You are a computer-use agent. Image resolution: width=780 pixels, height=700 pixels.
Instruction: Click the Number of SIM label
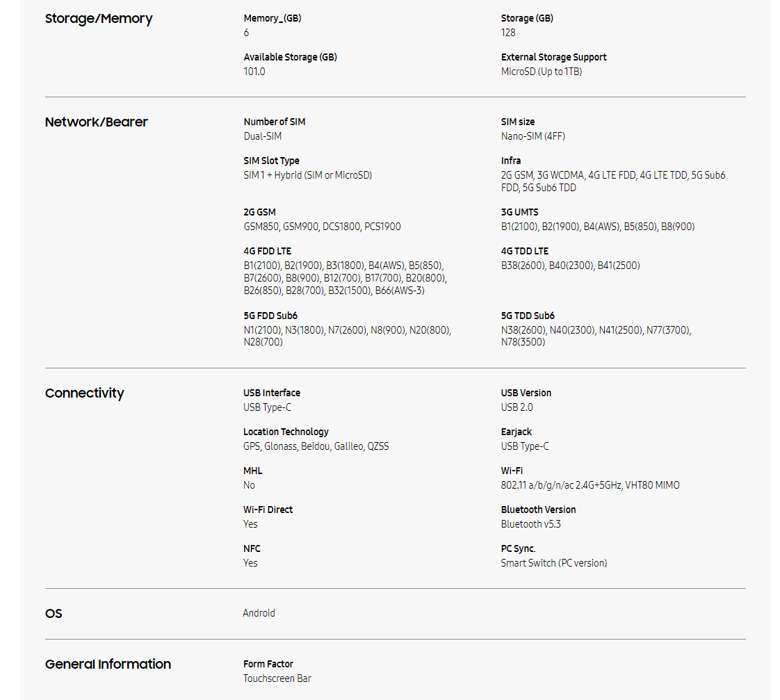coord(274,122)
